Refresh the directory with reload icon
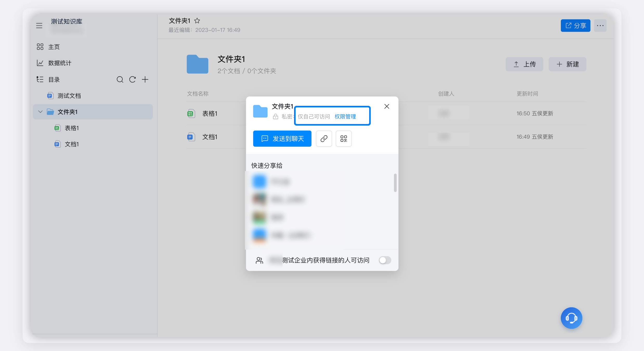The height and width of the screenshot is (351, 644). point(132,80)
